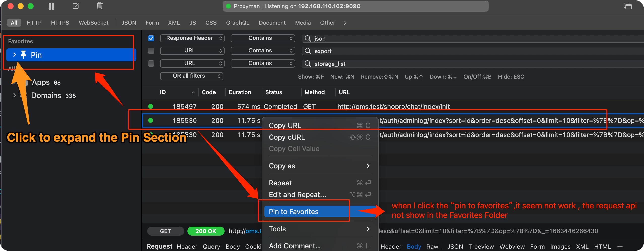
Task: Select the Other filter tab
Action: [x=328, y=23]
